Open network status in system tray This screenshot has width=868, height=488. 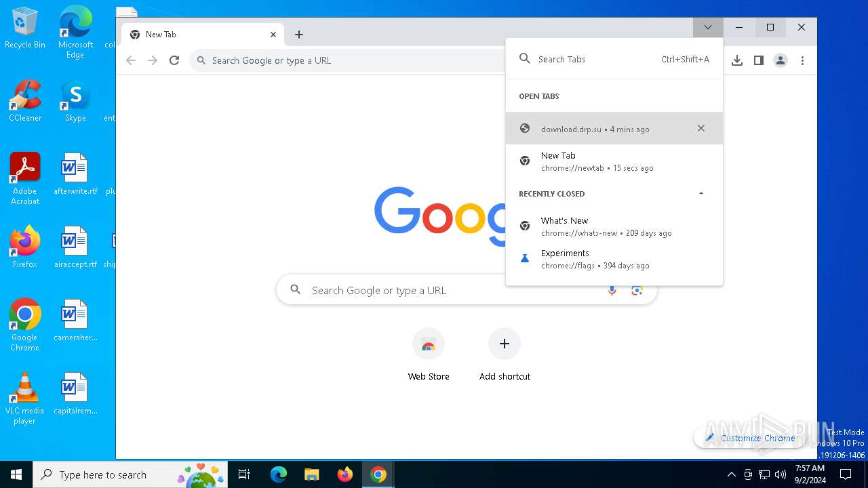click(764, 474)
